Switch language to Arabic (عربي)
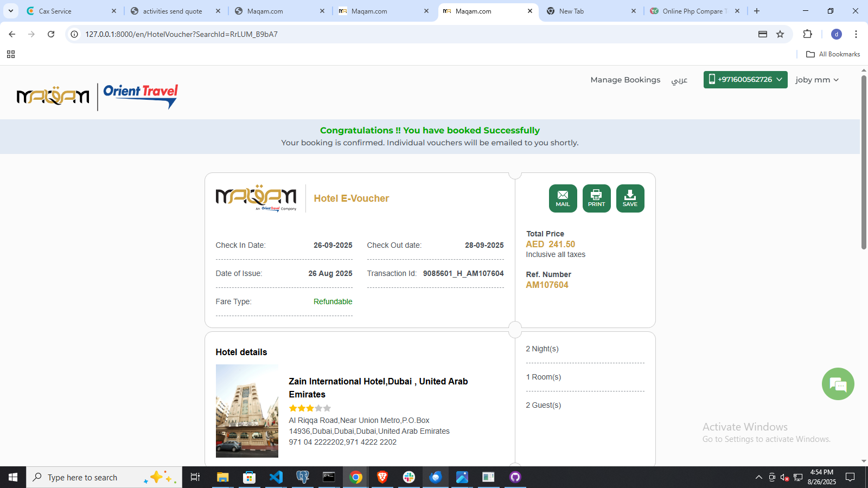 (679, 80)
